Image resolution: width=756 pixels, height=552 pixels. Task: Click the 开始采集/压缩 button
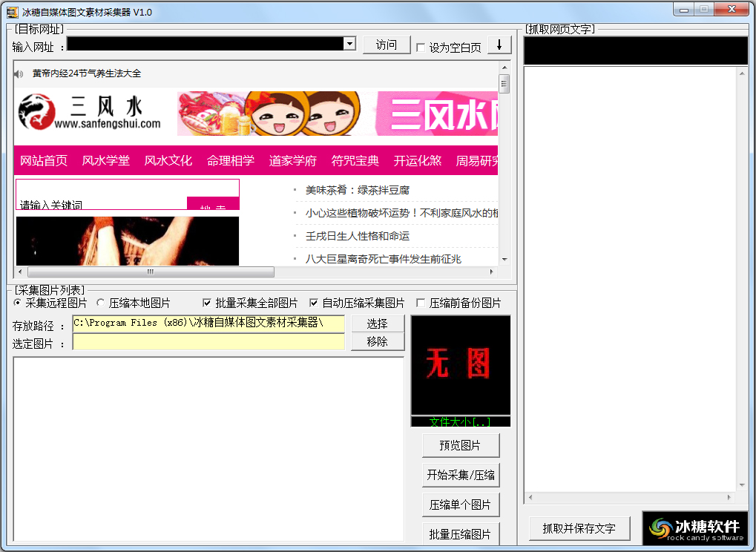click(461, 474)
